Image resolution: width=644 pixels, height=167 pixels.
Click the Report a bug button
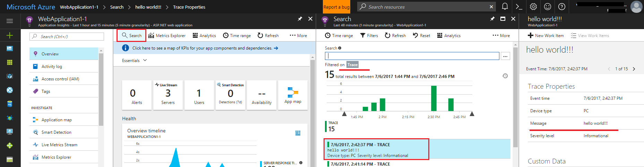pos(336,7)
